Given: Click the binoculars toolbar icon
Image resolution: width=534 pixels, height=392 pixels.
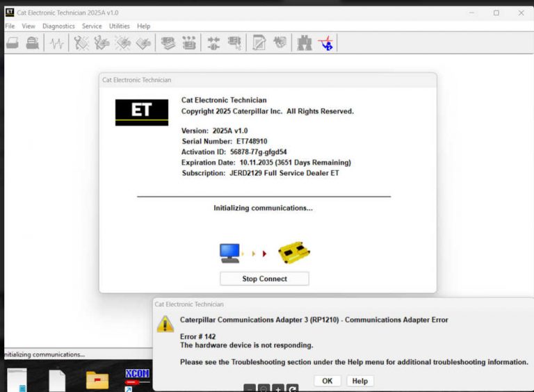Looking at the screenshot, I should [x=305, y=43].
